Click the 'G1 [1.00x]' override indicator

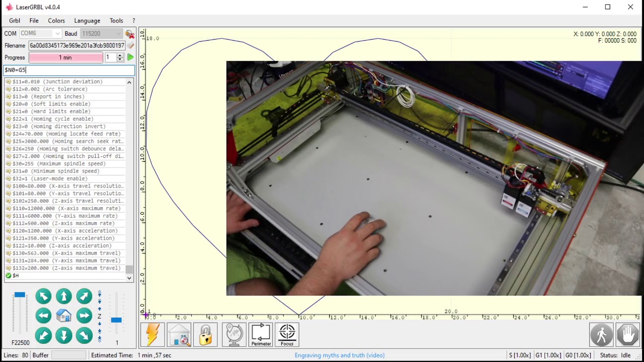[548, 355]
